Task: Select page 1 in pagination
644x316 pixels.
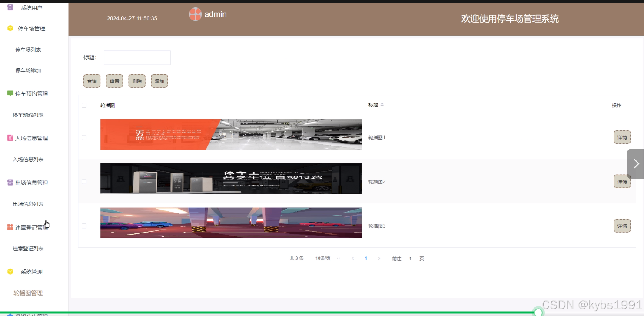Action: [x=366, y=259]
